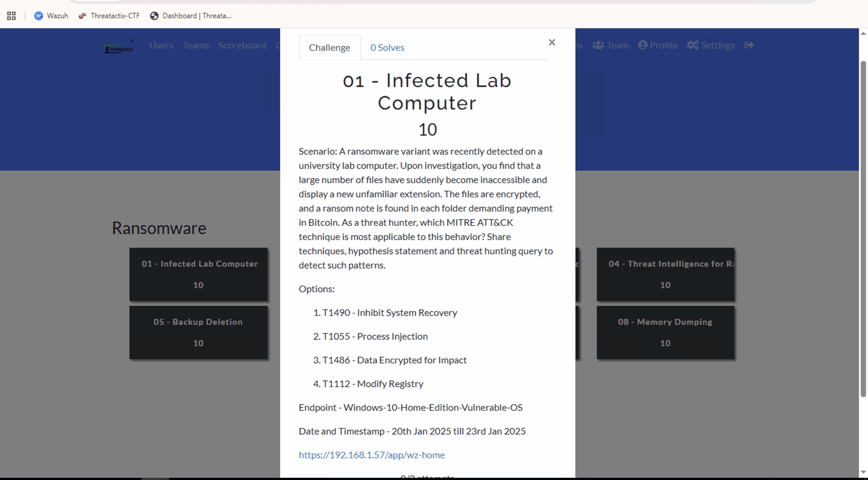Open the Threatactix-CTF bookmark

[x=109, y=16]
